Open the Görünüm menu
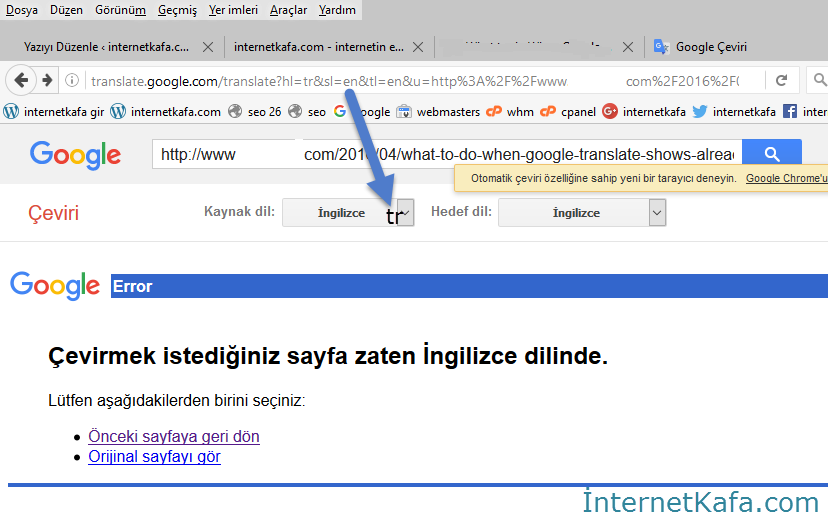Screen dimensions: 828x518 (x=120, y=10)
